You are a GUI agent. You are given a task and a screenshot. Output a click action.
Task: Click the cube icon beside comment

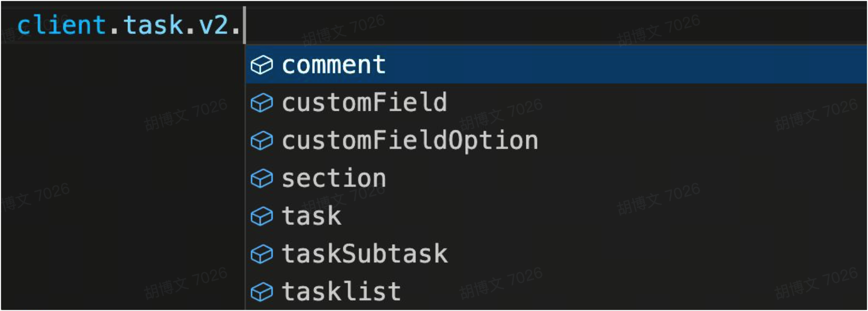[262, 65]
